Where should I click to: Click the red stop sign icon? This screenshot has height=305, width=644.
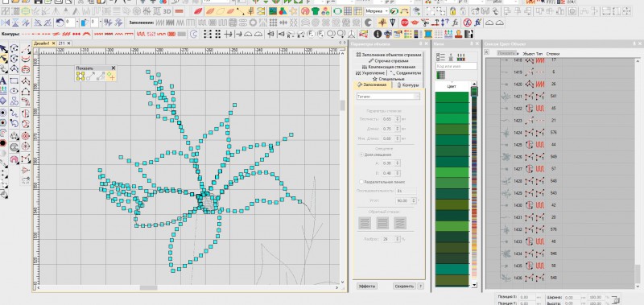(405, 23)
